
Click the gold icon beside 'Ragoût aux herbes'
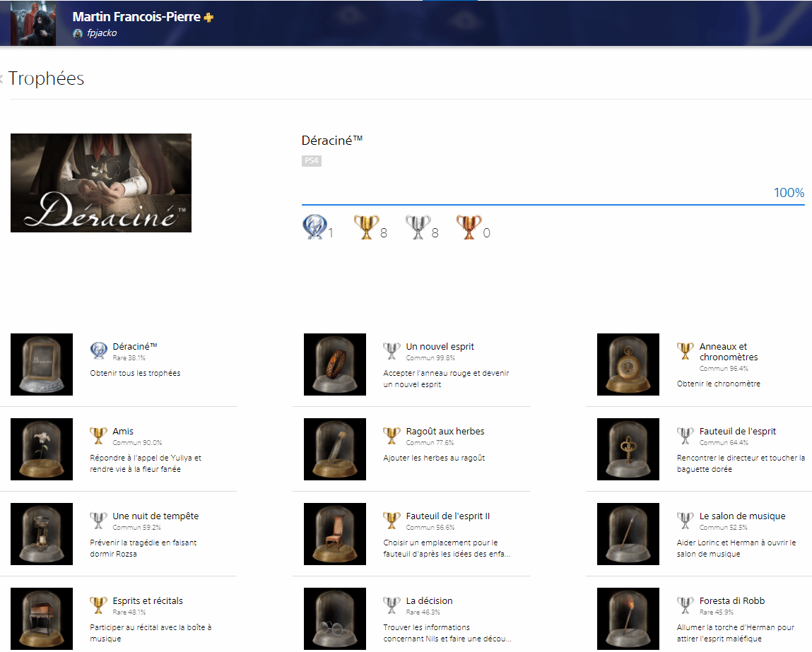click(x=392, y=436)
